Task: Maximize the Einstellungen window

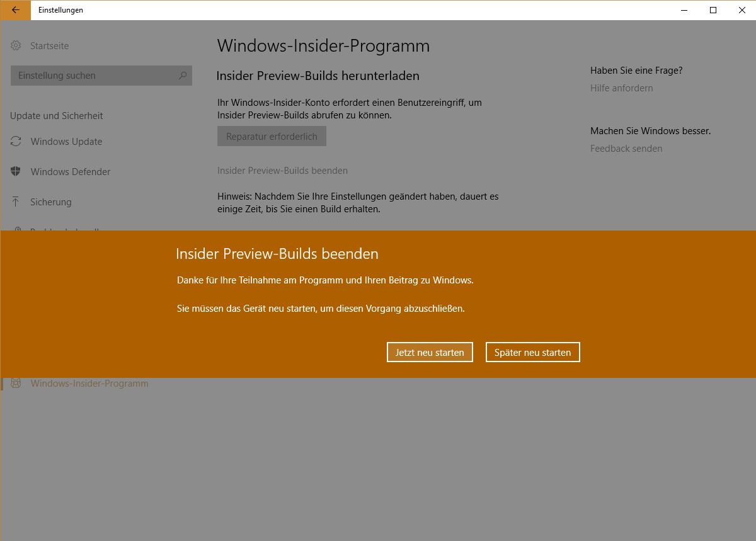Action: coord(713,10)
